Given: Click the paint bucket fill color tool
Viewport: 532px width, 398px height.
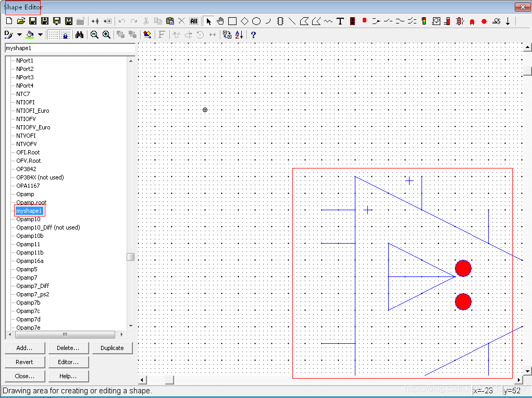Looking at the screenshot, I should click(30, 34).
